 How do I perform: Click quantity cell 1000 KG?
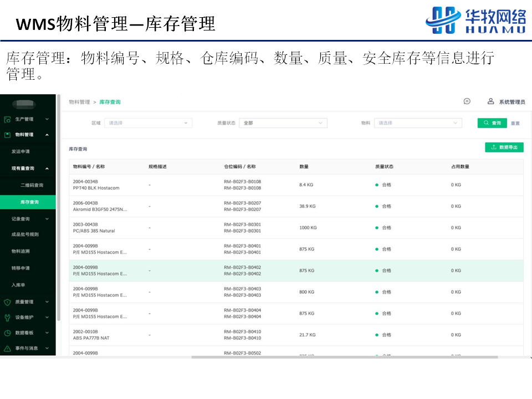(308, 228)
